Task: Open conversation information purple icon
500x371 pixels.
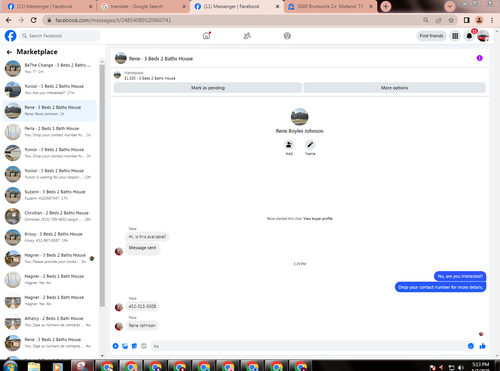Action: click(x=479, y=58)
